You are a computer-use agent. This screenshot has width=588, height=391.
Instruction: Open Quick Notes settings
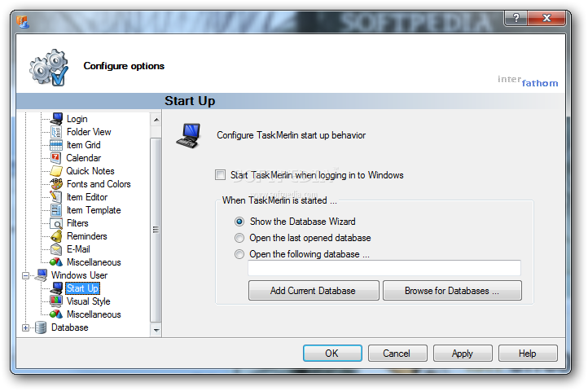pyautogui.click(x=90, y=171)
